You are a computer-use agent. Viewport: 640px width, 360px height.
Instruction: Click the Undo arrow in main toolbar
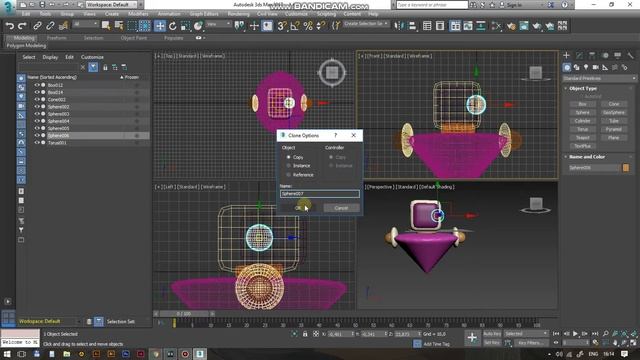(x=9, y=26)
